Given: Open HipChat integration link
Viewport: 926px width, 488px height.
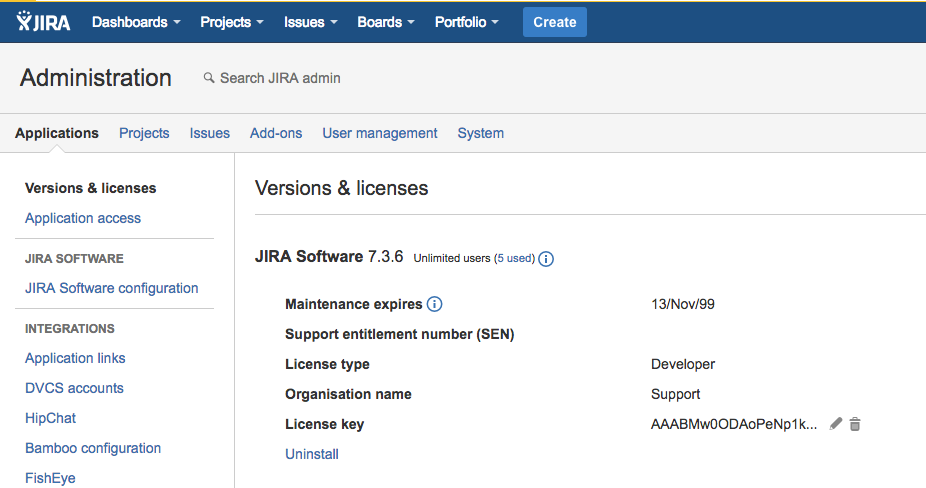Looking at the screenshot, I should [x=50, y=418].
